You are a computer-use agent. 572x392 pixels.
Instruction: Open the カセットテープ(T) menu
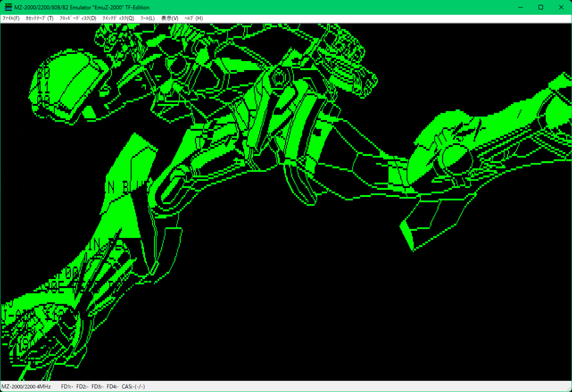40,18
